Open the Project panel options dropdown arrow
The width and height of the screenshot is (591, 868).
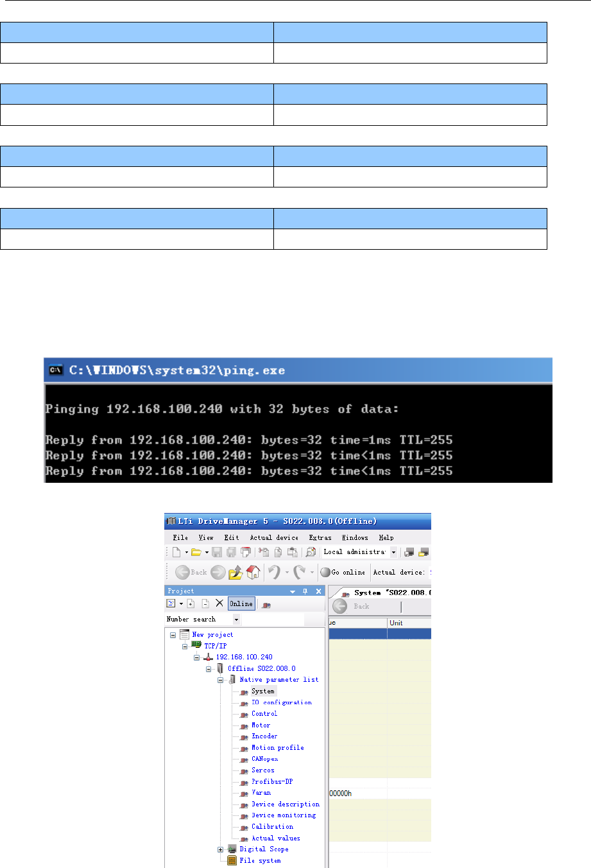click(293, 591)
